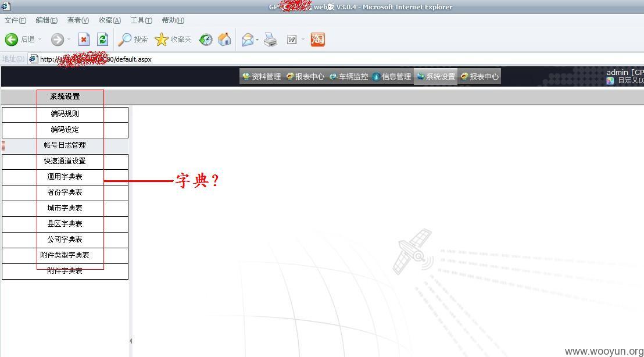
Task: Click the 自定义 text beside the skin icon
Action: (x=631, y=80)
